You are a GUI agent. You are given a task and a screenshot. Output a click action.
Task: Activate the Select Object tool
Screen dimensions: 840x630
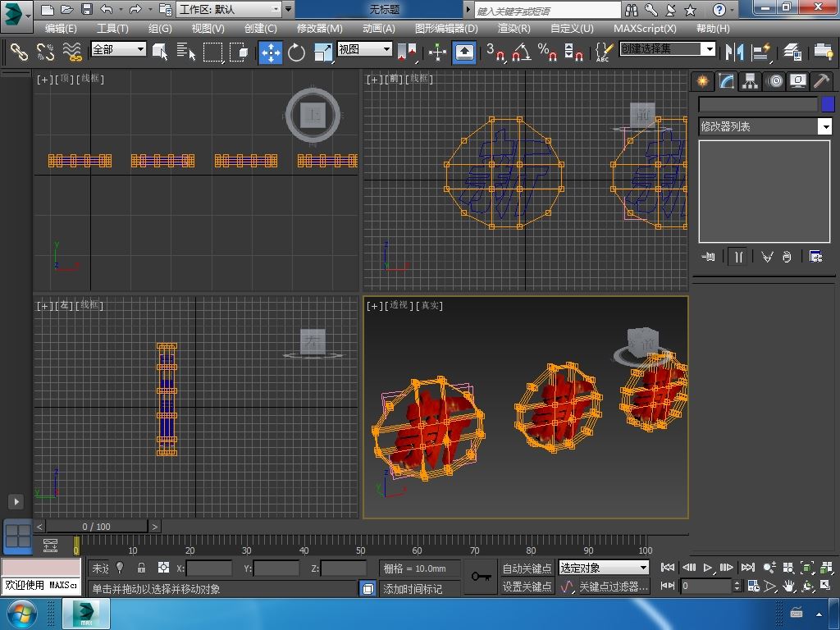point(160,52)
